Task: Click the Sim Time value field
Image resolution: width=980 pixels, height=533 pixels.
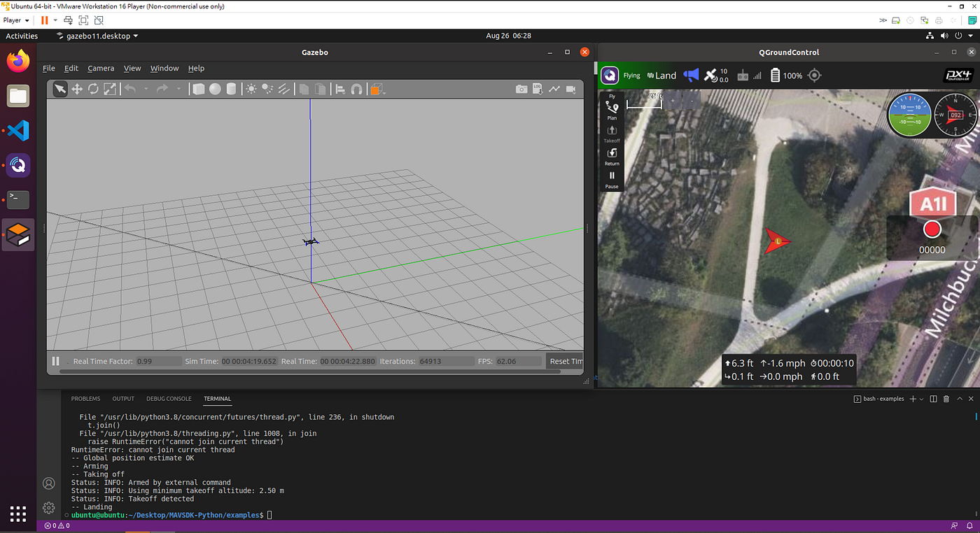Action: point(249,361)
